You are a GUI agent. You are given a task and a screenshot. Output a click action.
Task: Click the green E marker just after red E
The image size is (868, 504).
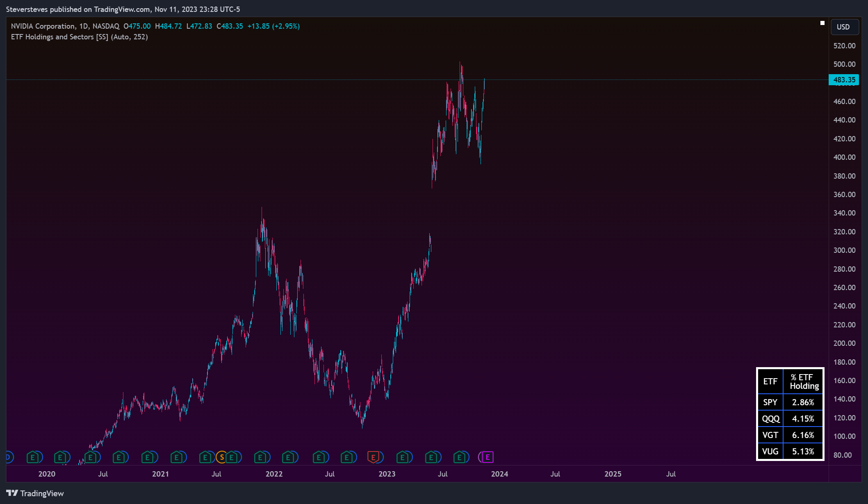pyautogui.click(x=403, y=457)
